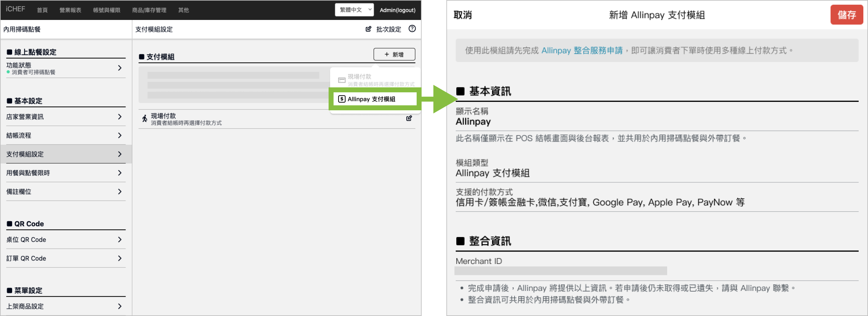Open the language dropdown 繁體中文
Viewport: 868px width, 316px height.
point(354,10)
